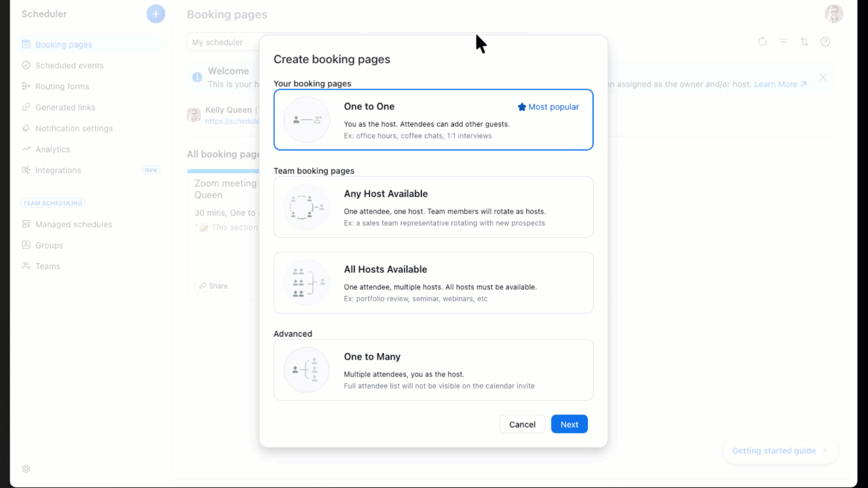Select All Hosts Available option

tap(433, 283)
